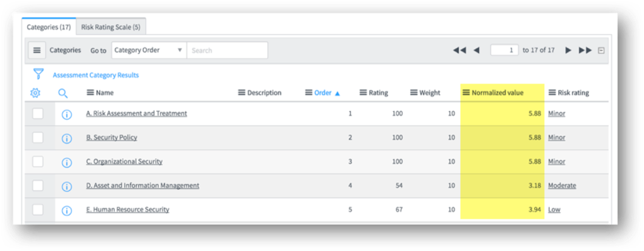
Task: Open Name column options menu icon
Action: click(x=90, y=93)
